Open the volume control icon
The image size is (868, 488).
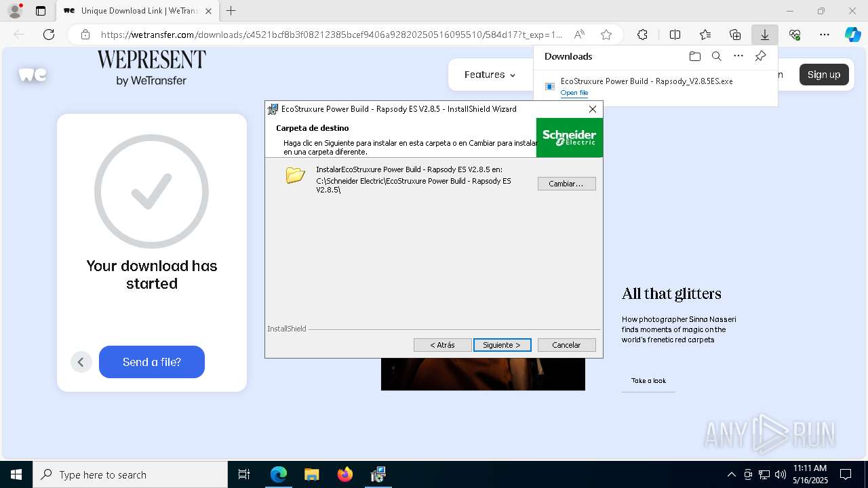coord(781,474)
